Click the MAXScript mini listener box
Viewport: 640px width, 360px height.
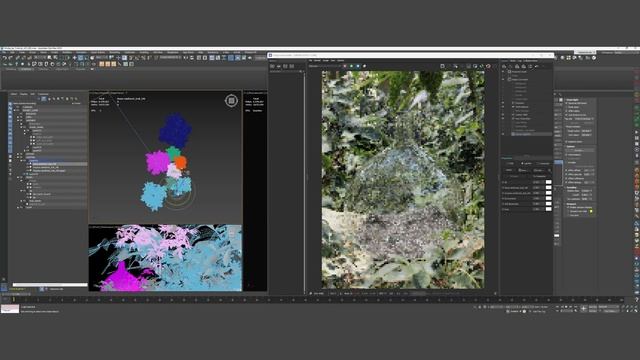(x=10, y=309)
